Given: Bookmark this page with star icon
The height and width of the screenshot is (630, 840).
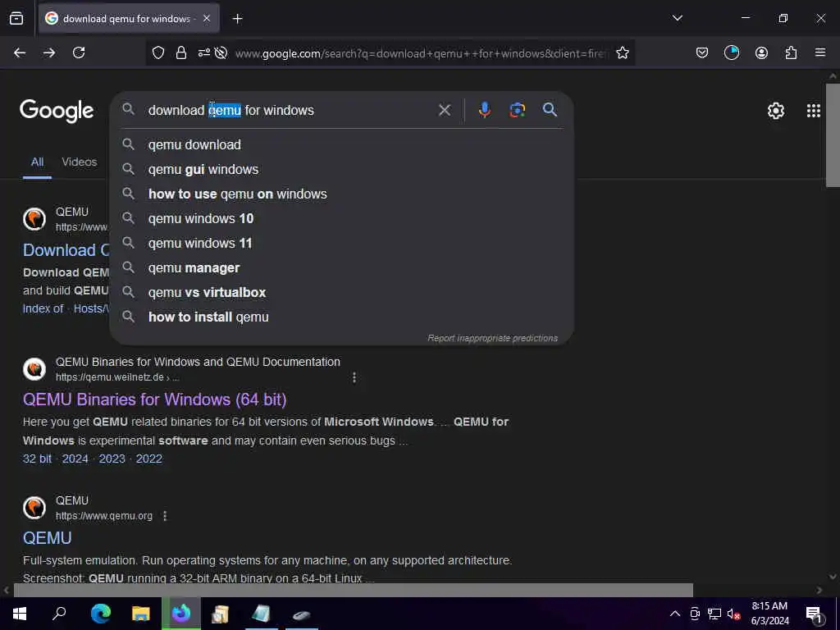Looking at the screenshot, I should pyautogui.click(x=622, y=52).
